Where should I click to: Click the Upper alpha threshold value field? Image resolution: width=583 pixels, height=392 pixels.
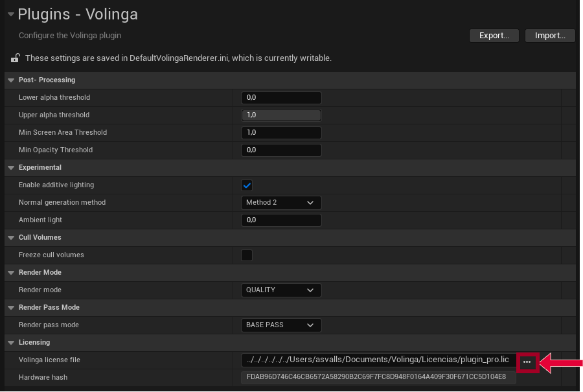pos(281,115)
